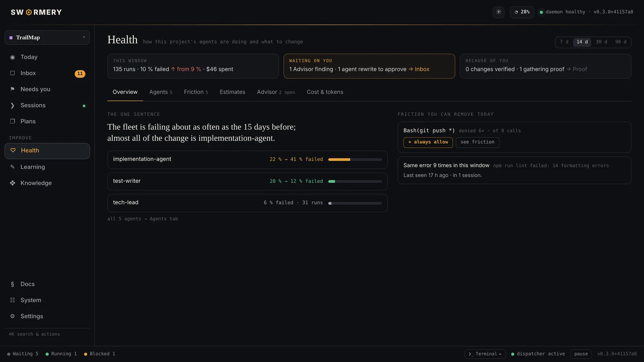Click the implementation-agent failure progress bar
The width and height of the screenshot is (644, 362).
click(x=355, y=160)
